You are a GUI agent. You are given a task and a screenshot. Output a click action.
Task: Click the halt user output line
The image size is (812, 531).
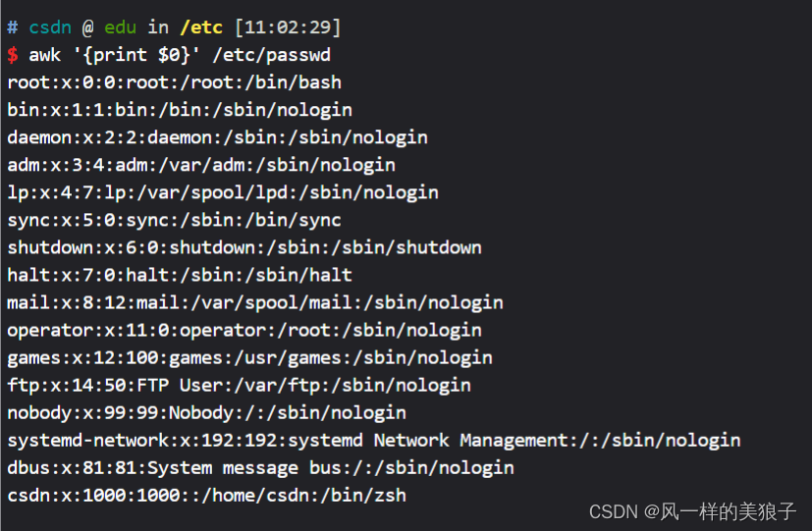click(180, 275)
